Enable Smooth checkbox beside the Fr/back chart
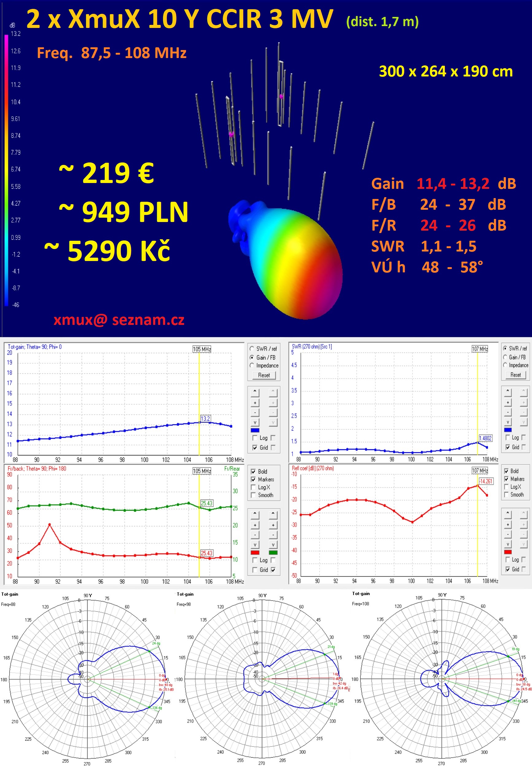Image resolution: width=532 pixels, height=768 pixels. [253, 495]
